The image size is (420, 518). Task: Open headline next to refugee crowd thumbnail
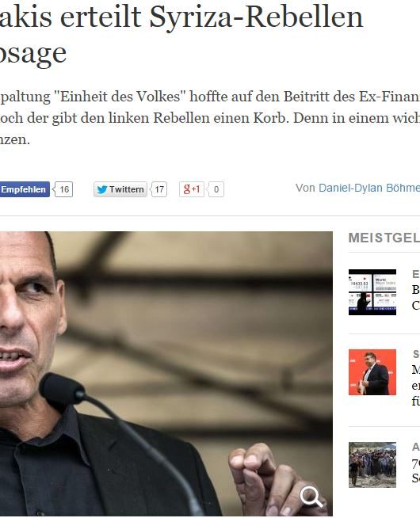click(416, 470)
